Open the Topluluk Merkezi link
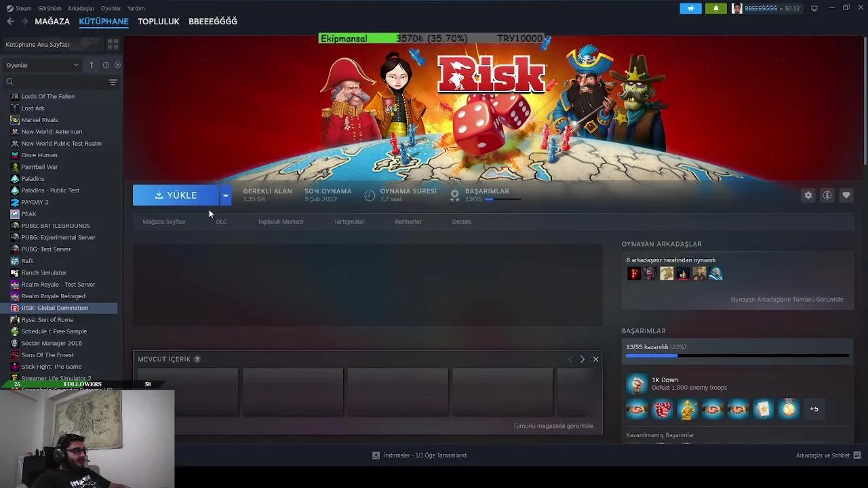868x488 pixels. point(280,222)
